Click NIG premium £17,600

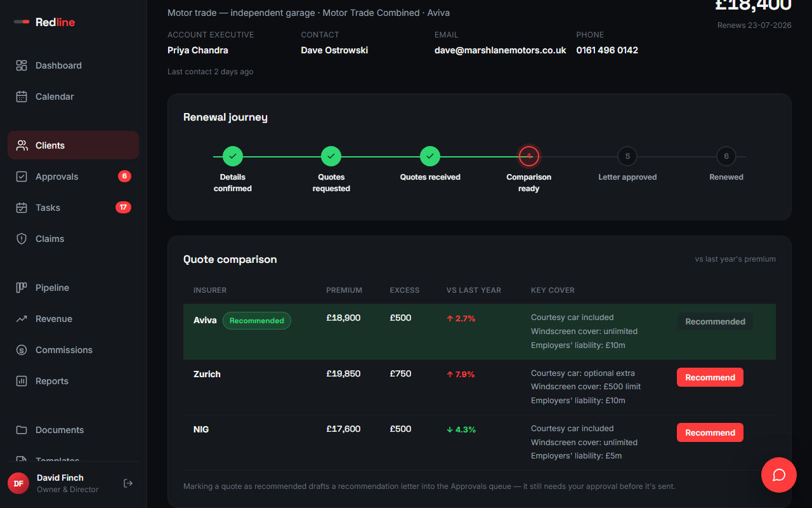point(343,429)
